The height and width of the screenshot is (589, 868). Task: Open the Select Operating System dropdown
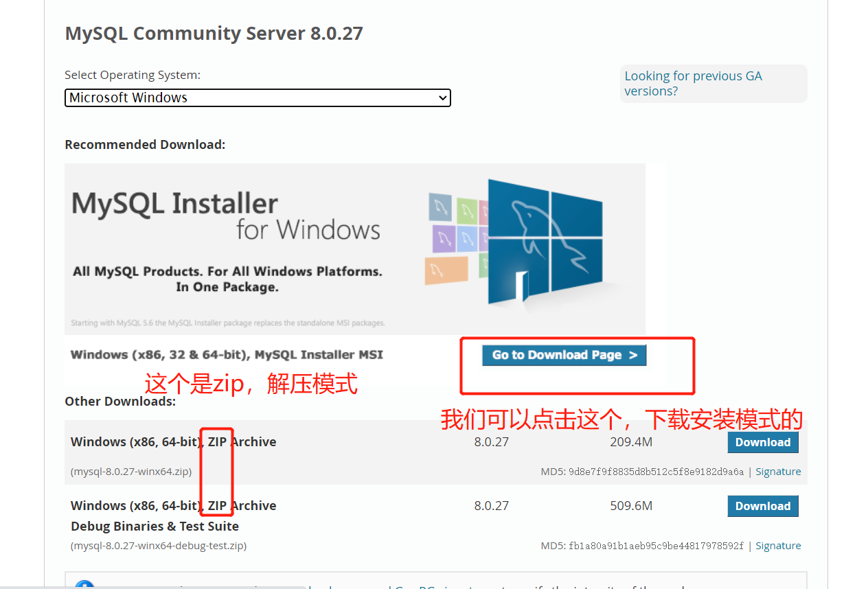[258, 97]
